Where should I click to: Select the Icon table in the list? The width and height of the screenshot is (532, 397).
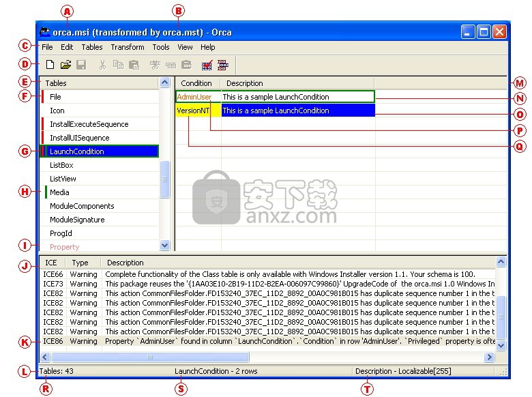100,111
